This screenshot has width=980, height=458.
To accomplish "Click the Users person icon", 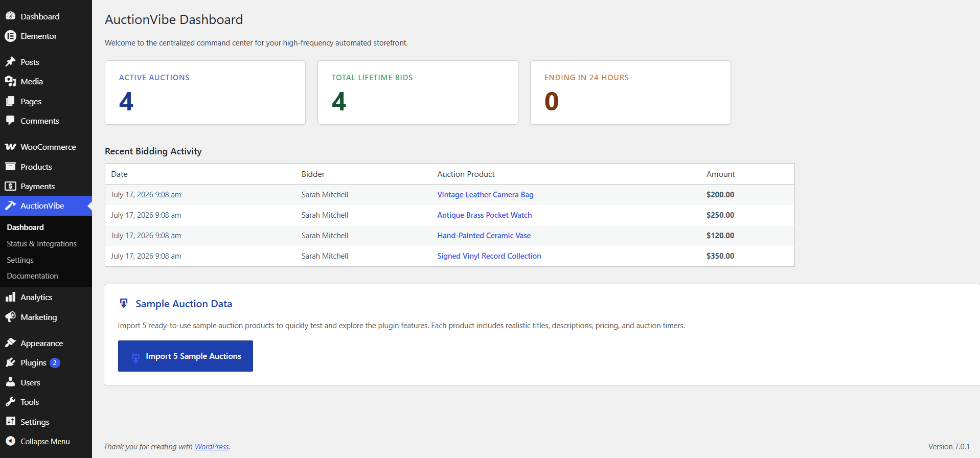I will 10,382.
